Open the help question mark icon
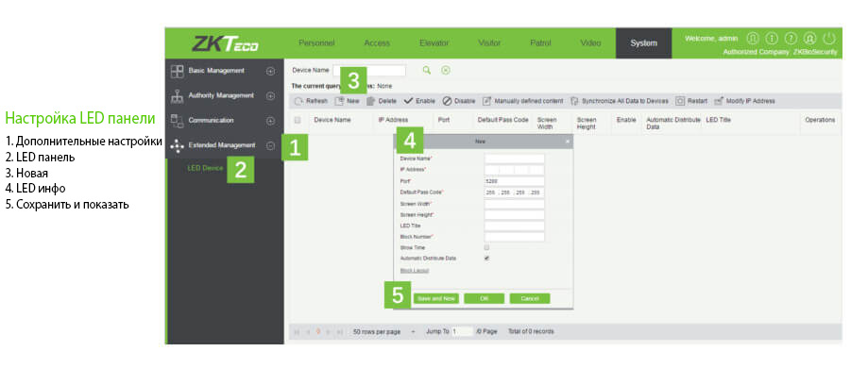Viewport: 868px width, 385px height. click(791, 39)
